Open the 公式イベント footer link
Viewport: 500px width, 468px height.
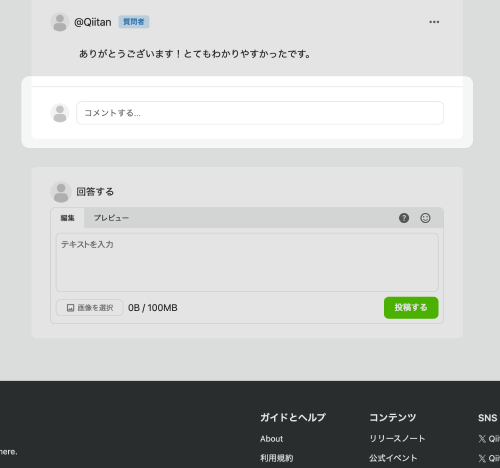[393, 458]
